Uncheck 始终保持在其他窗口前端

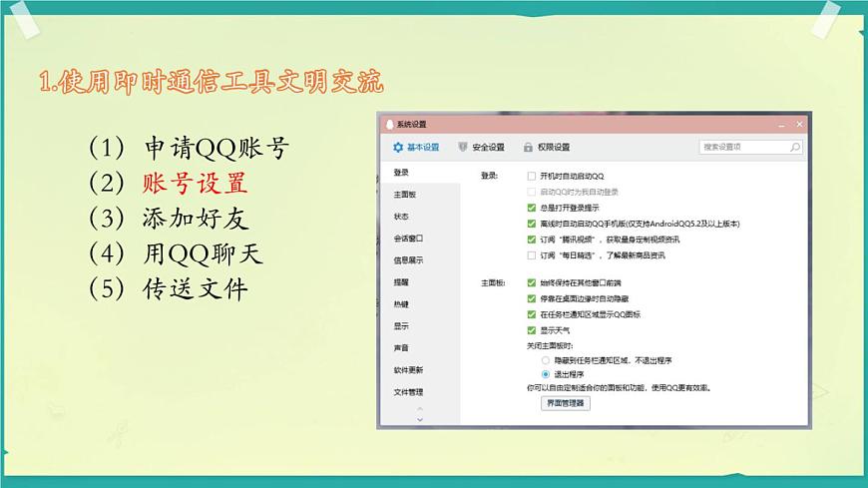pyautogui.click(x=532, y=282)
